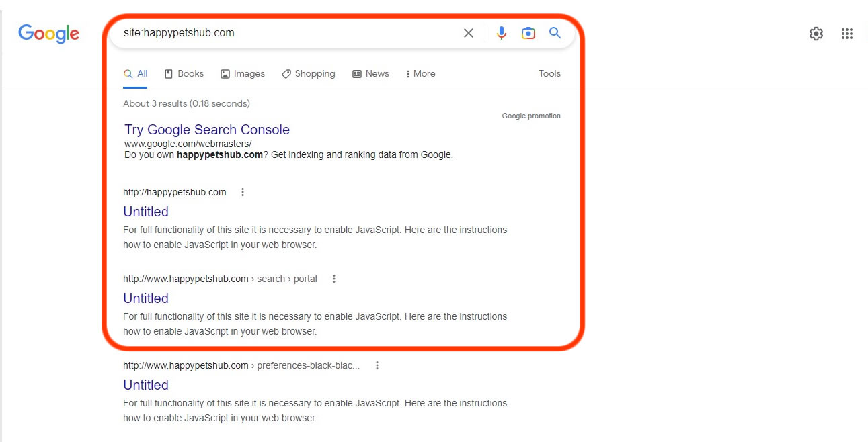Expand the More menu
The width and height of the screenshot is (868, 442).
[420, 74]
